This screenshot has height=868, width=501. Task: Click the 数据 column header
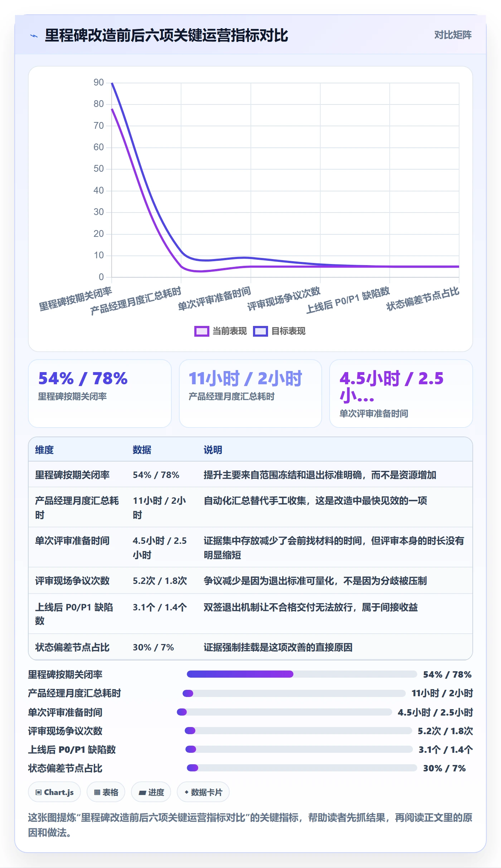[x=142, y=450]
